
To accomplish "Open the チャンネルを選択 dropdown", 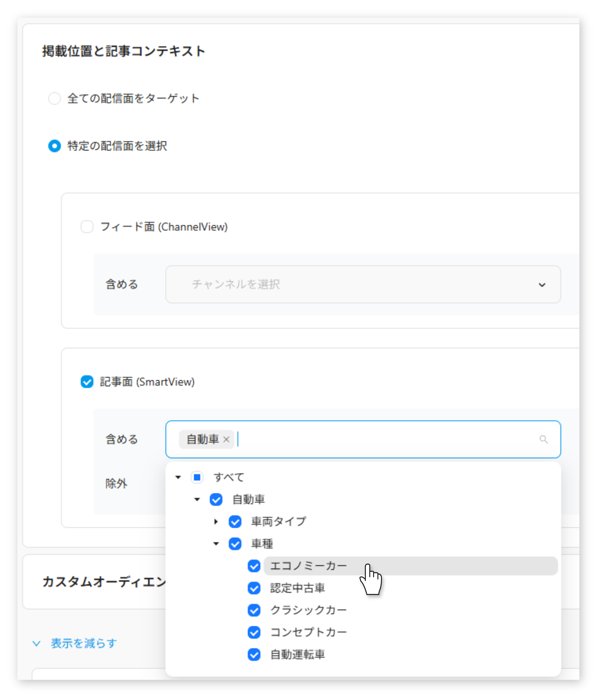I will pos(363,284).
